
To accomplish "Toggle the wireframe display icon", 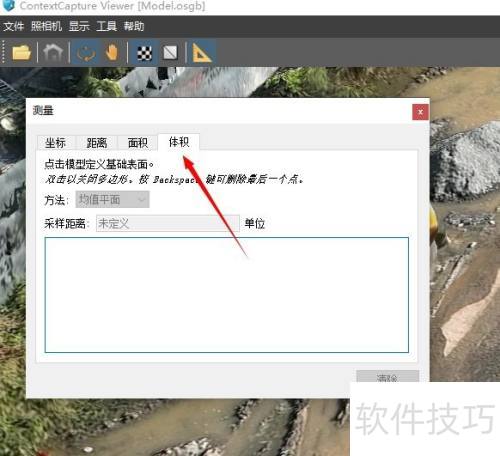I will (x=170, y=53).
